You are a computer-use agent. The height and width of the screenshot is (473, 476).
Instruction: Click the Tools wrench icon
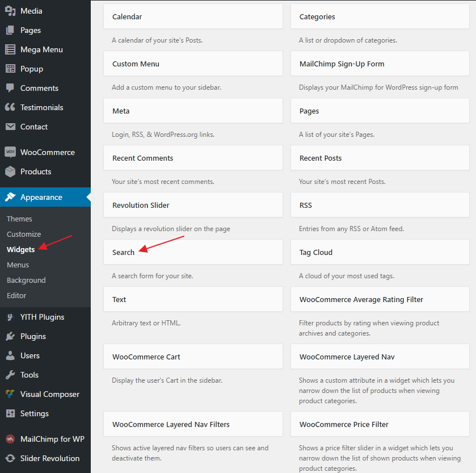[10, 375]
